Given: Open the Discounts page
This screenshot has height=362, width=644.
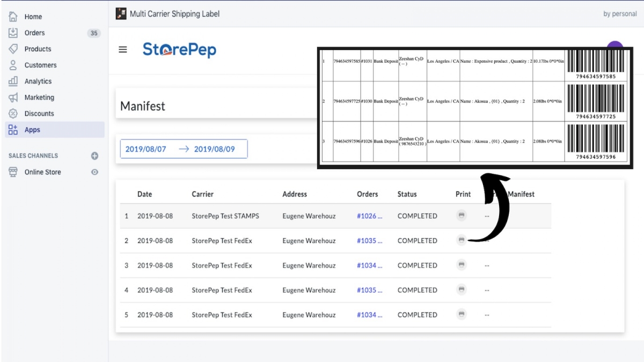Looking at the screenshot, I should click(39, 114).
